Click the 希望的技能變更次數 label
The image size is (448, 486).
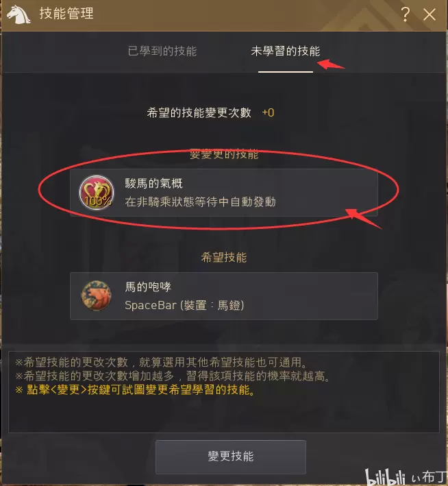coord(199,113)
